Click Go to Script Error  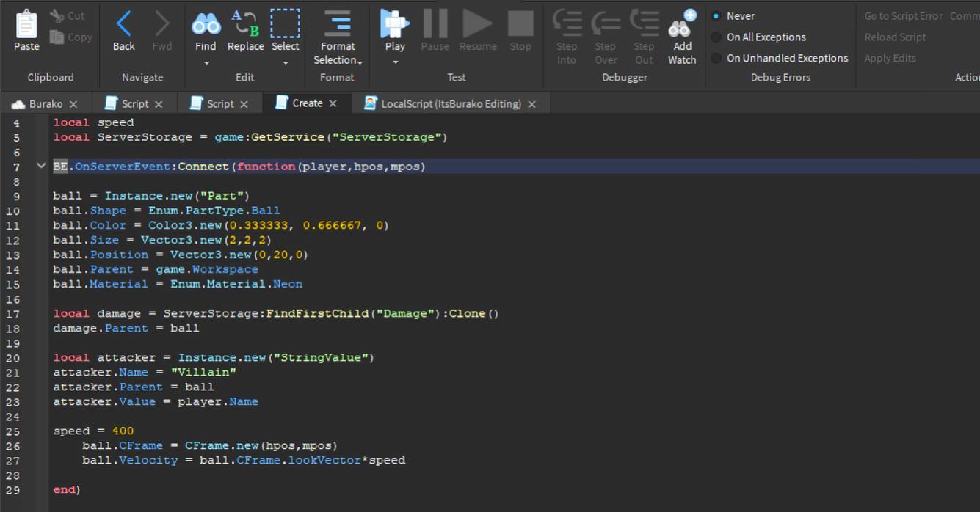(903, 16)
